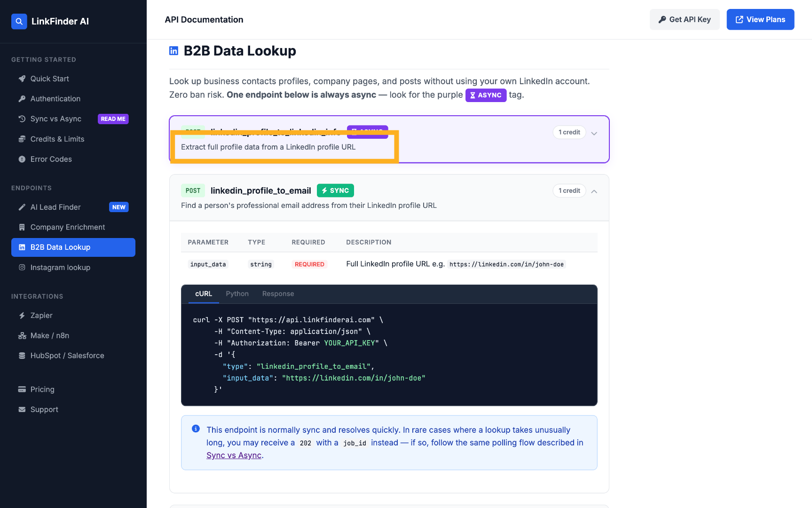
Task: Click YOUR_API_KEY in the code sample
Action: (349, 343)
